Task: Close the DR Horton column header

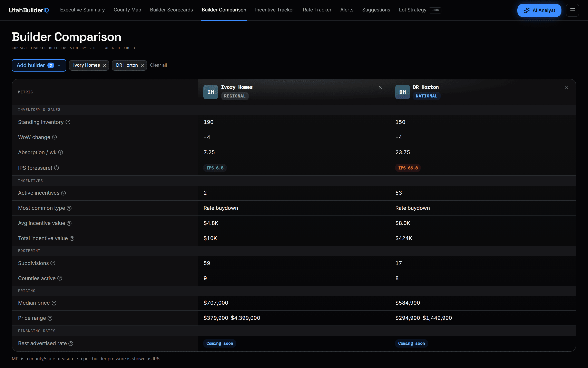Action: coord(566,87)
